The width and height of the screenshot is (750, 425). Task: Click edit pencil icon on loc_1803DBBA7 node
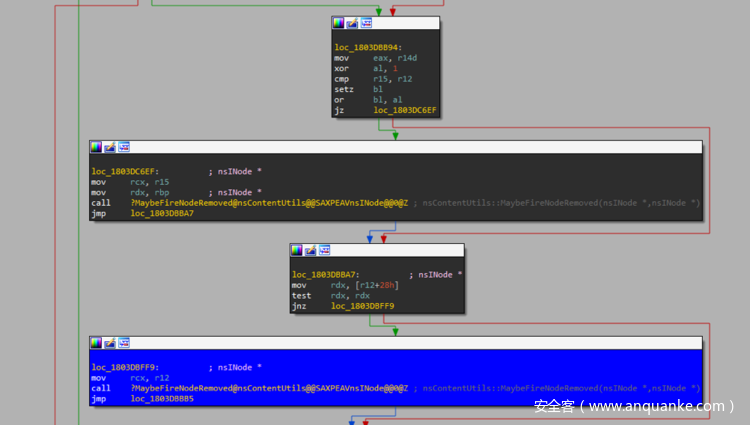point(310,250)
